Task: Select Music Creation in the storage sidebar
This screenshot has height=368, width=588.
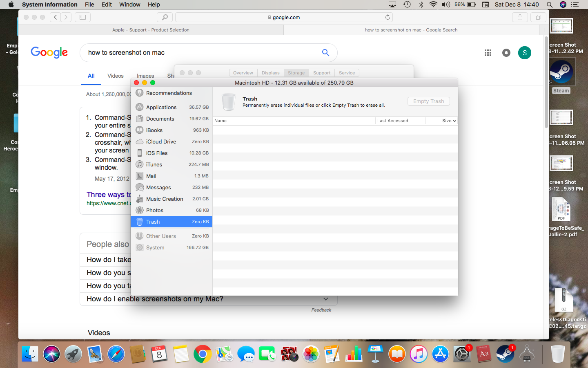Action: [x=171, y=199]
